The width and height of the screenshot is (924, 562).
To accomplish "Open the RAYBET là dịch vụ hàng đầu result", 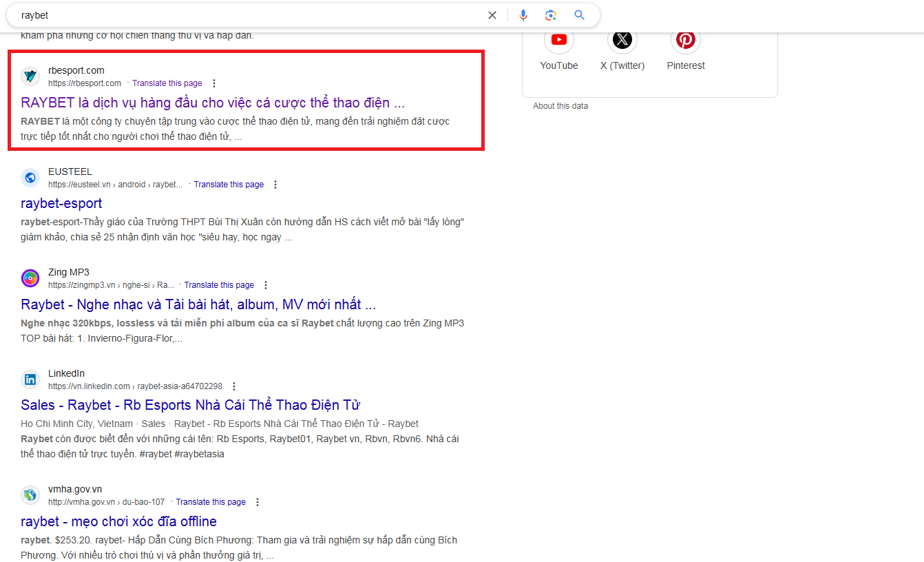I will click(x=213, y=103).
